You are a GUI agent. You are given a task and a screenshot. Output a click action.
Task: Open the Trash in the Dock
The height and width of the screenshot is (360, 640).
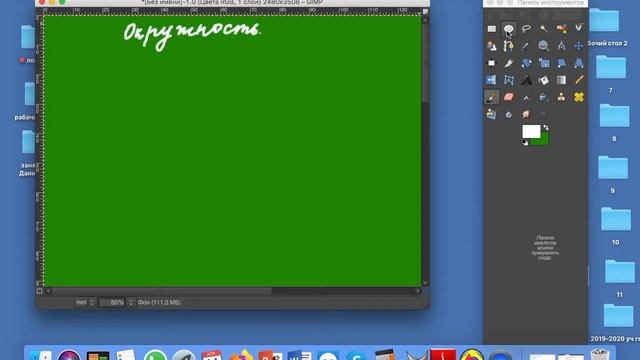point(600,354)
